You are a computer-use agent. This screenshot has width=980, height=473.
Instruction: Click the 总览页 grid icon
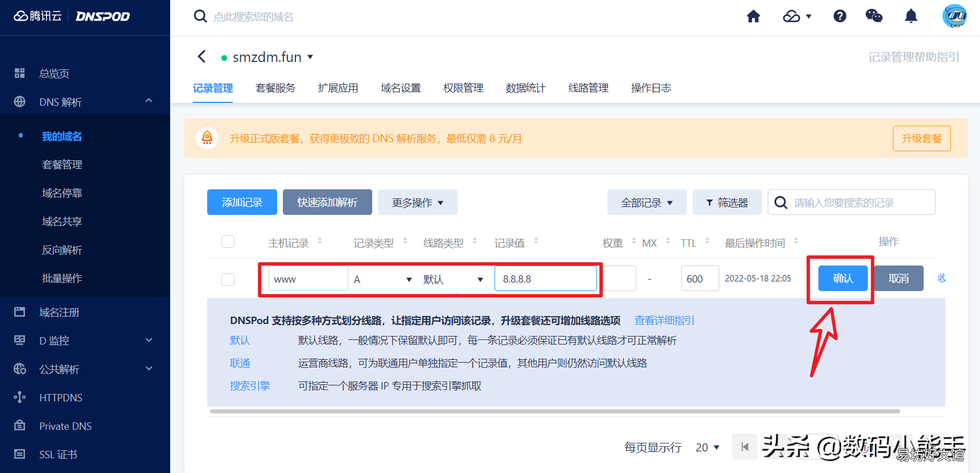point(20,73)
